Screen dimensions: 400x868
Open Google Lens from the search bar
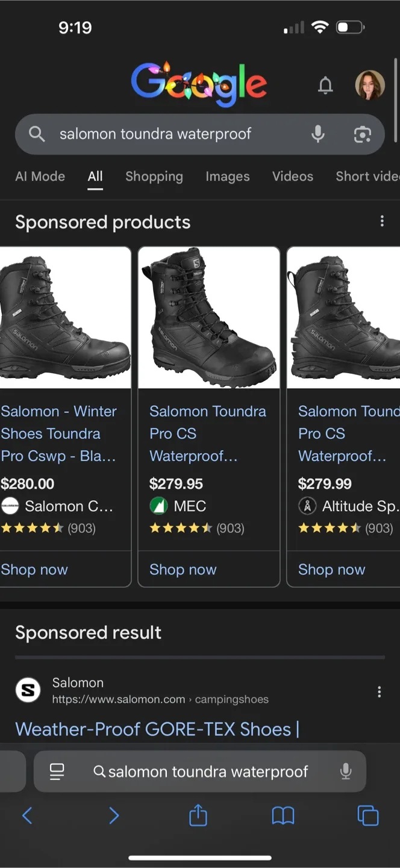point(363,134)
